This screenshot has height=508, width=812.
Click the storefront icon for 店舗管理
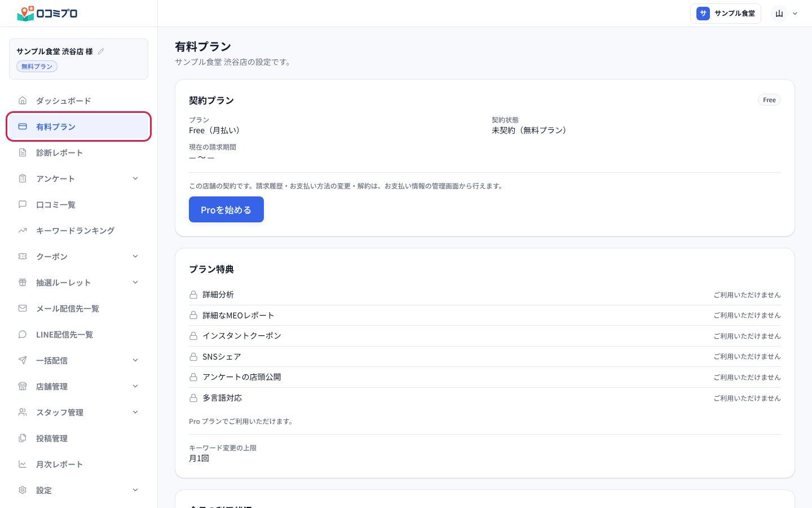[x=23, y=386]
